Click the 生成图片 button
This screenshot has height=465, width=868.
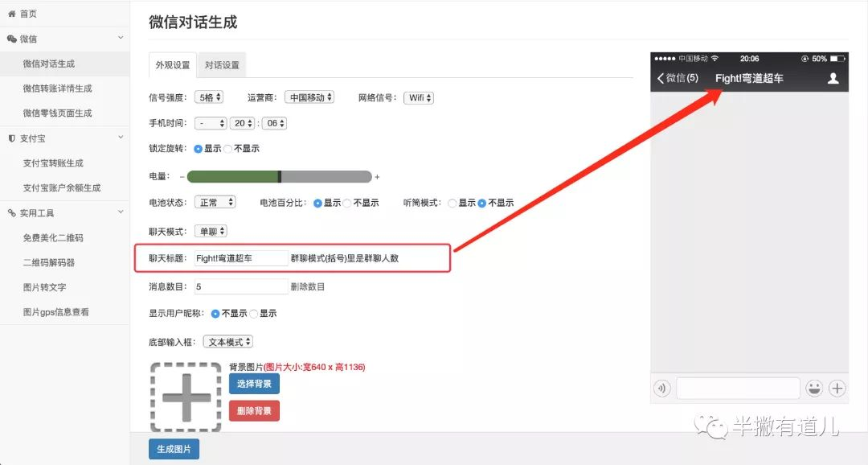tap(174, 449)
